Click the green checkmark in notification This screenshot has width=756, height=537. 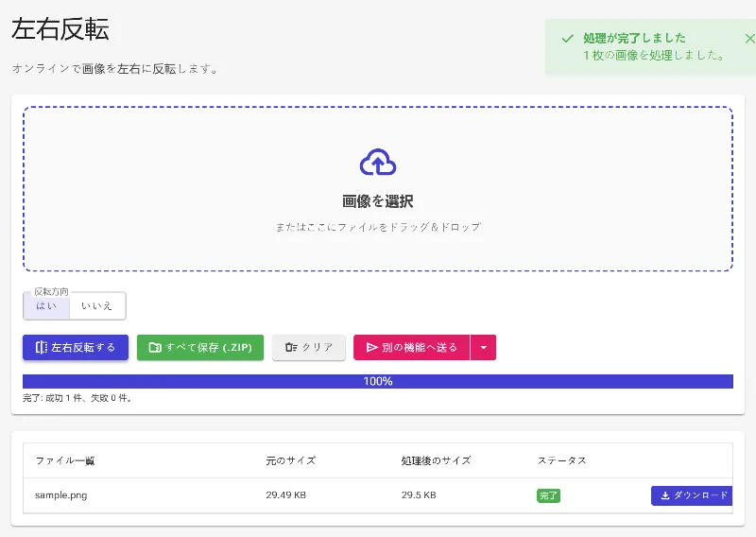point(568,39)
